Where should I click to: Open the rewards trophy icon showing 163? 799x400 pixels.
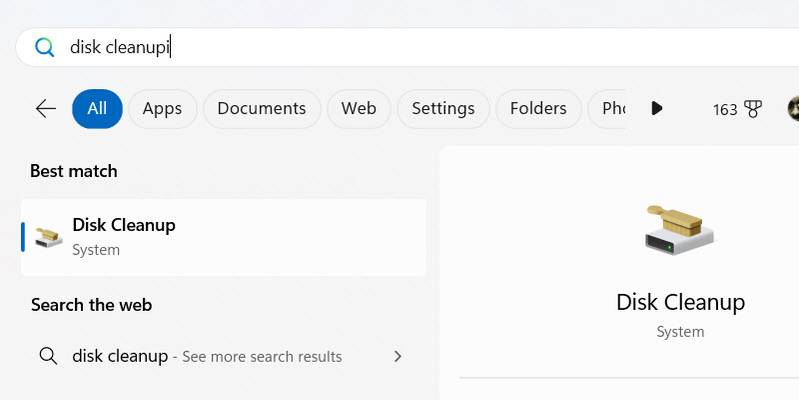[752, 109]
